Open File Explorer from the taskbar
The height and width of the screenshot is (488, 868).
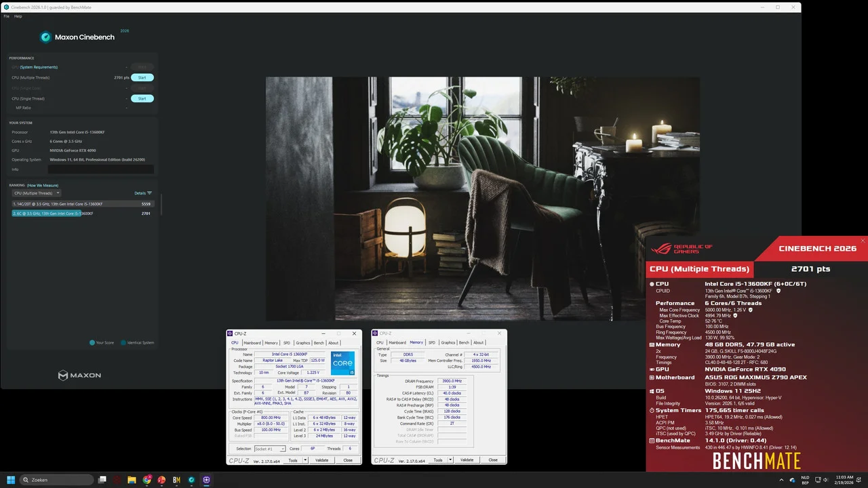[x=132, y=480]
